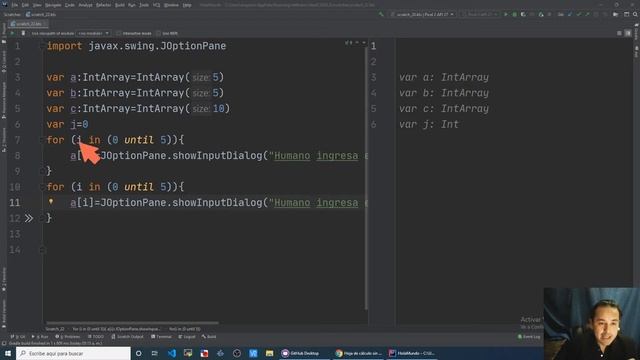Open the Navigate menu
Image resolution: width=640 pixels, height=360 pixels.
click(x=53, y=5)
